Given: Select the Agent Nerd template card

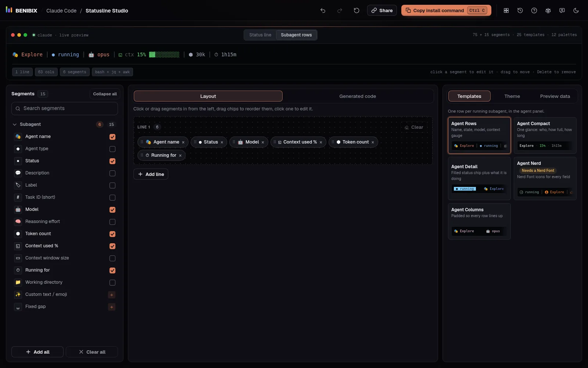Looking at the screenshot, I should click(545, 178).
